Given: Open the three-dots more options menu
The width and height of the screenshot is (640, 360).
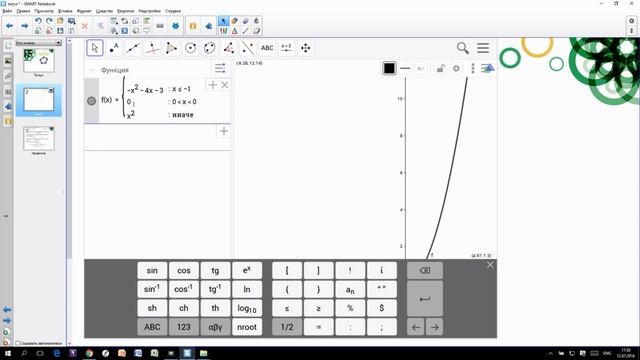Looking at the screenshot, I should click(x=473, y=68).
